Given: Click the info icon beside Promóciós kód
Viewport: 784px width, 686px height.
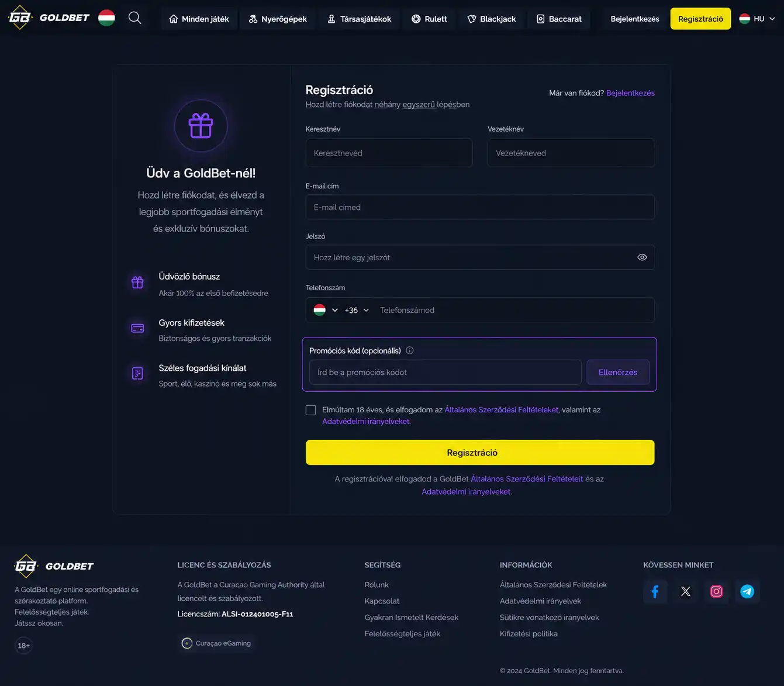Looking at the screenshot, I should 410,350.
